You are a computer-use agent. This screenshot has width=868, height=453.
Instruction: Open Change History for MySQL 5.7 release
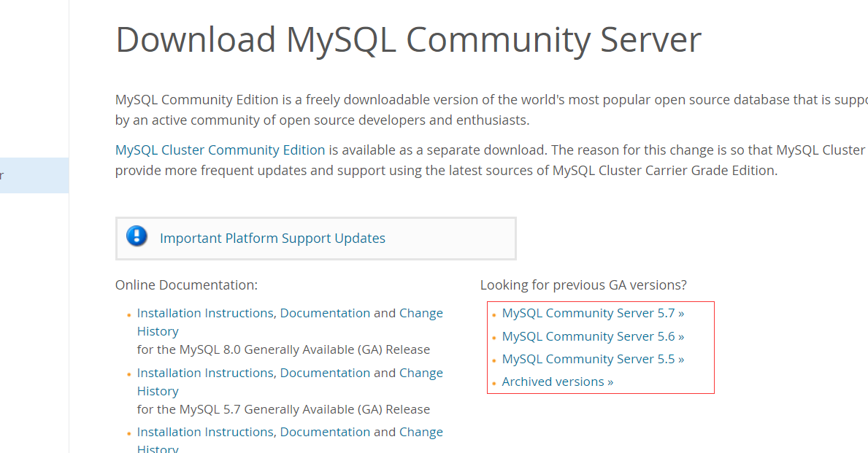click(420, 373)
